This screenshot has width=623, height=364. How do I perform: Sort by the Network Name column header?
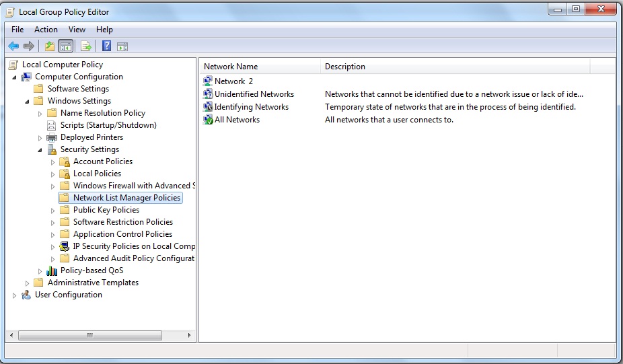260,67
